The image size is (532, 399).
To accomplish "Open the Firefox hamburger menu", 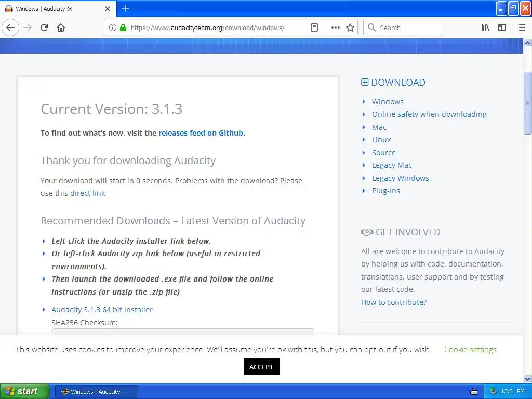I will tap(522, 28).
